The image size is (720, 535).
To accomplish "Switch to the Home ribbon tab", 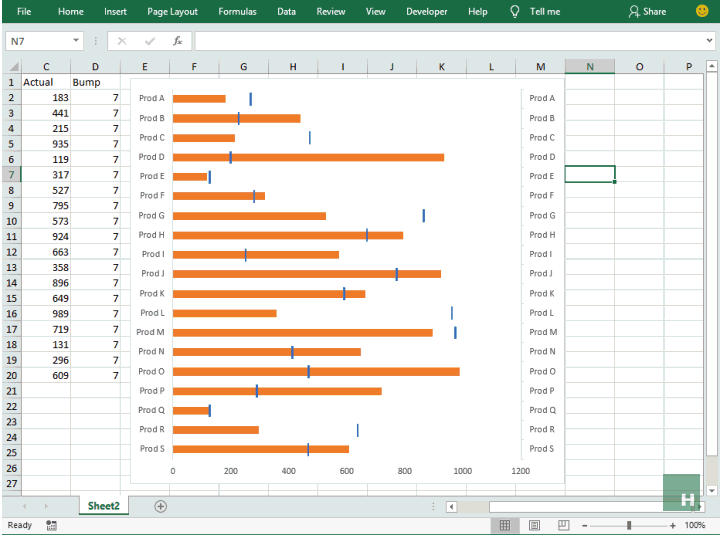I will pos(71,11).
